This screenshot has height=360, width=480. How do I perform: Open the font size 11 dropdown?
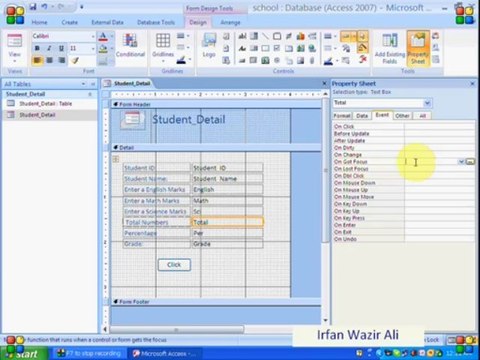pos(93,48)
